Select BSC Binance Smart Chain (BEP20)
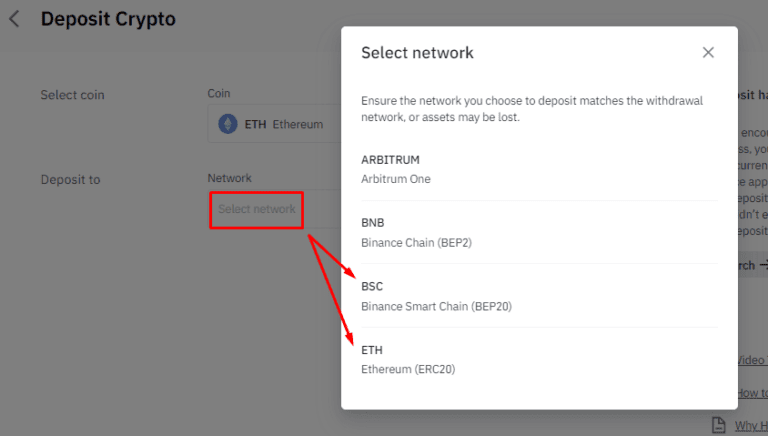 pyautogui.click(x=539, y=296)
